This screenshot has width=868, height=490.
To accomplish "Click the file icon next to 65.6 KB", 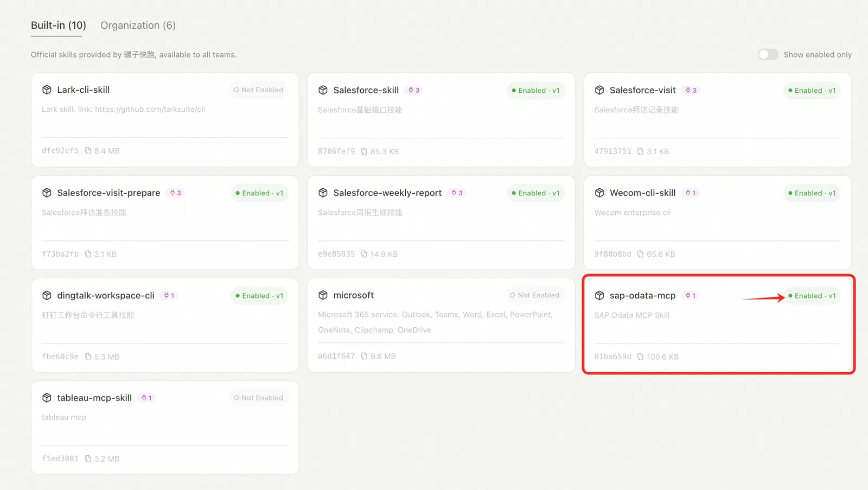I will [640, 254].
